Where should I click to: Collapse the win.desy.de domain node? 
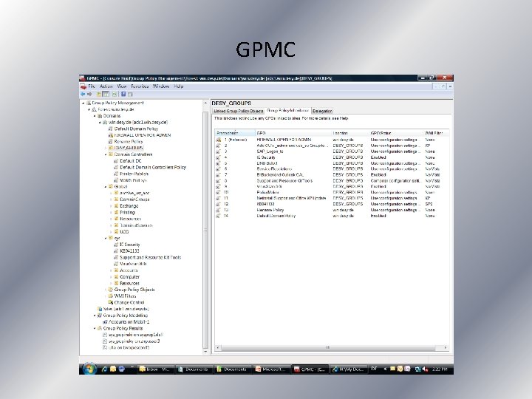click(100, 122)
